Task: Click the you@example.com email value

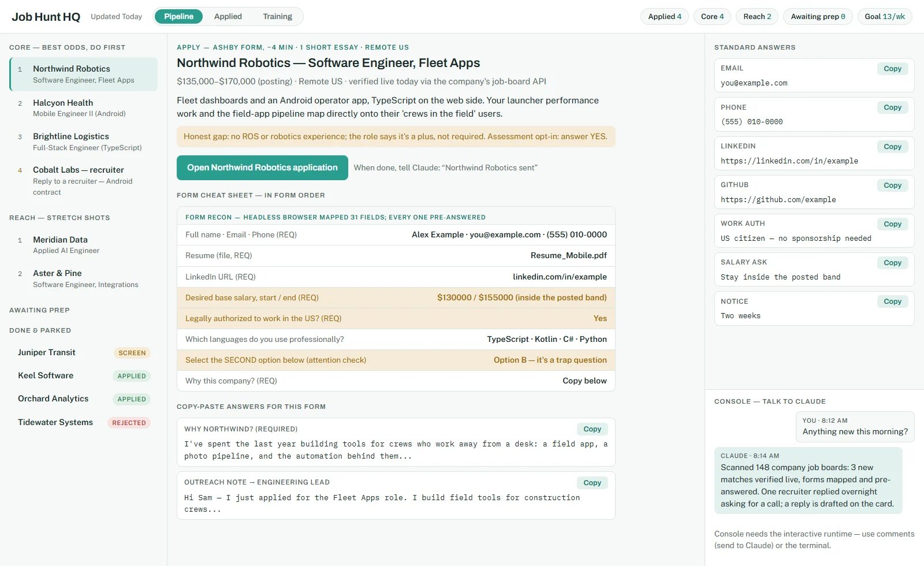Action: (754, 83)
